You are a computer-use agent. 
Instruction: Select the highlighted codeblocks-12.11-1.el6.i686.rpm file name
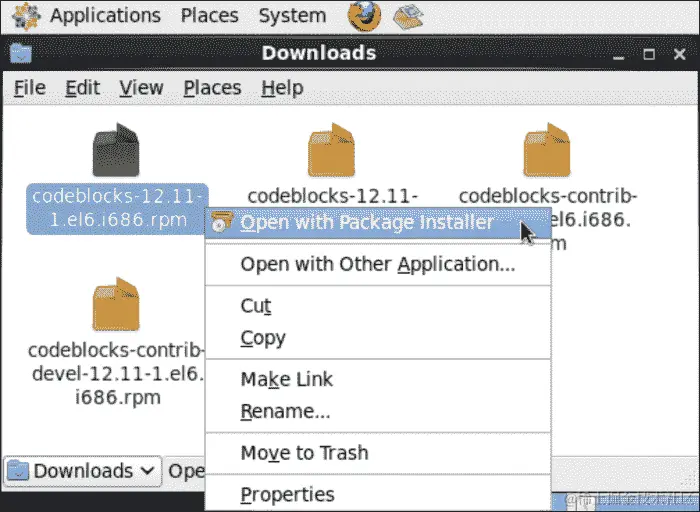117,208
